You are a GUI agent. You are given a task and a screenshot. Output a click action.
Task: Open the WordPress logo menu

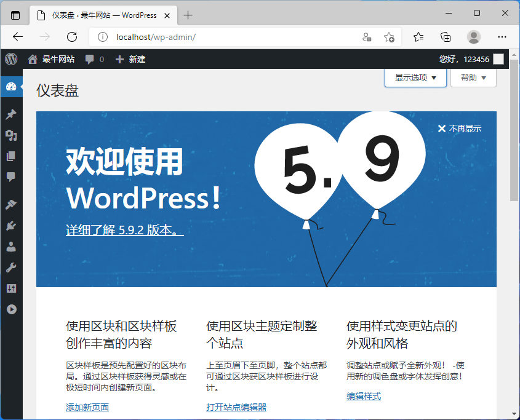tap(11, 59)
